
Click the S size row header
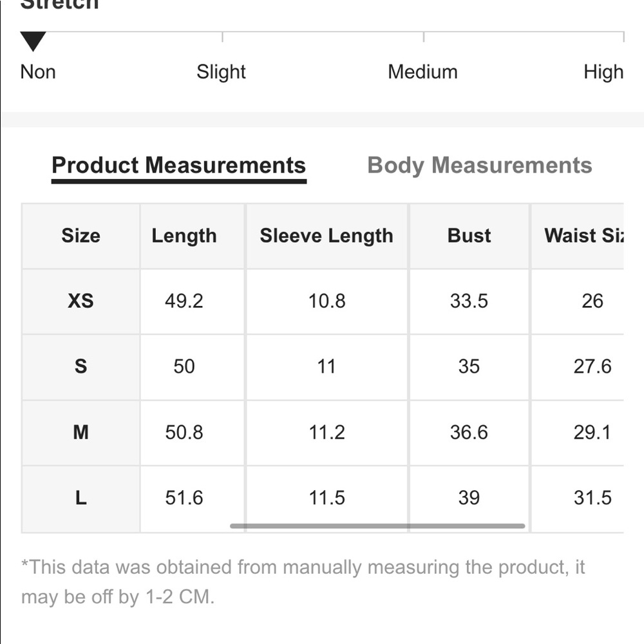(x=80, y=367)
